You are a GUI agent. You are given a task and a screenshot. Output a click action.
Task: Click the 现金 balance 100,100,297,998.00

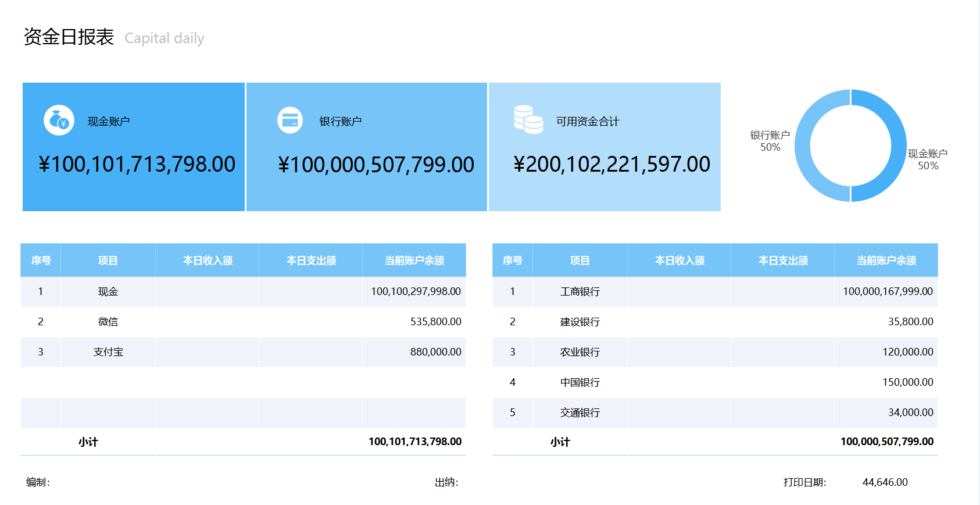416,291
